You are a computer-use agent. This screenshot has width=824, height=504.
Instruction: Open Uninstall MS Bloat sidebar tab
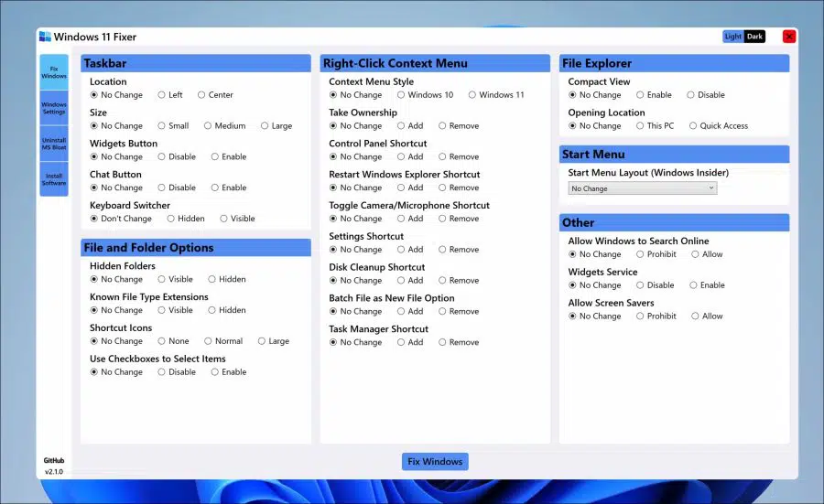point(54,144)
